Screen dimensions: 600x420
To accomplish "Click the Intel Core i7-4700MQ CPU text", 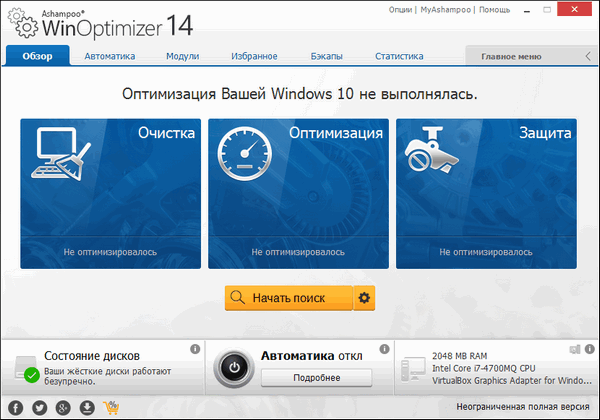I will point(484,368).
